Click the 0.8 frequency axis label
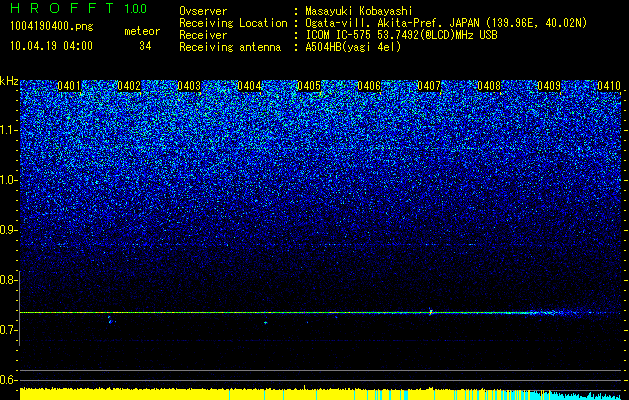This screenshot has height=400, width=629. [x=8, y=280]
